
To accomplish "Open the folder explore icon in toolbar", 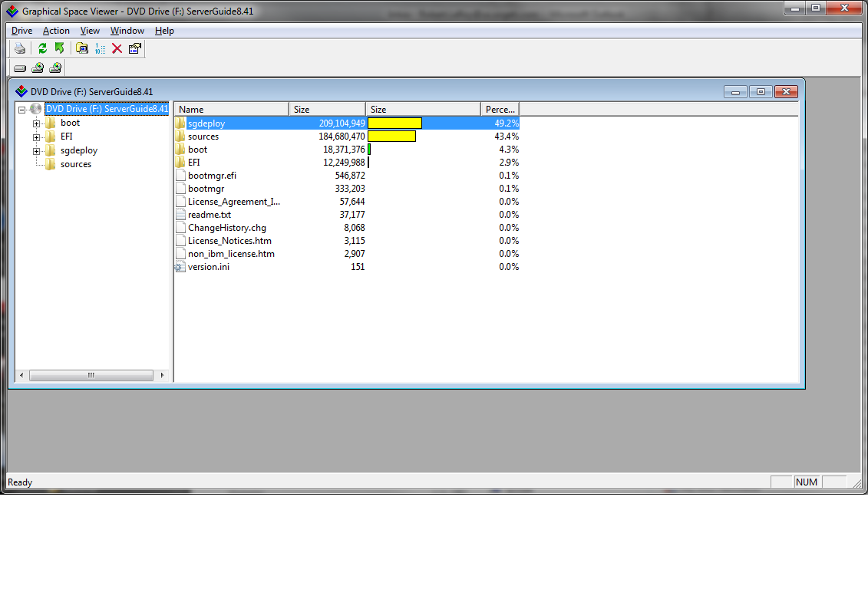I will click(82, 48).
